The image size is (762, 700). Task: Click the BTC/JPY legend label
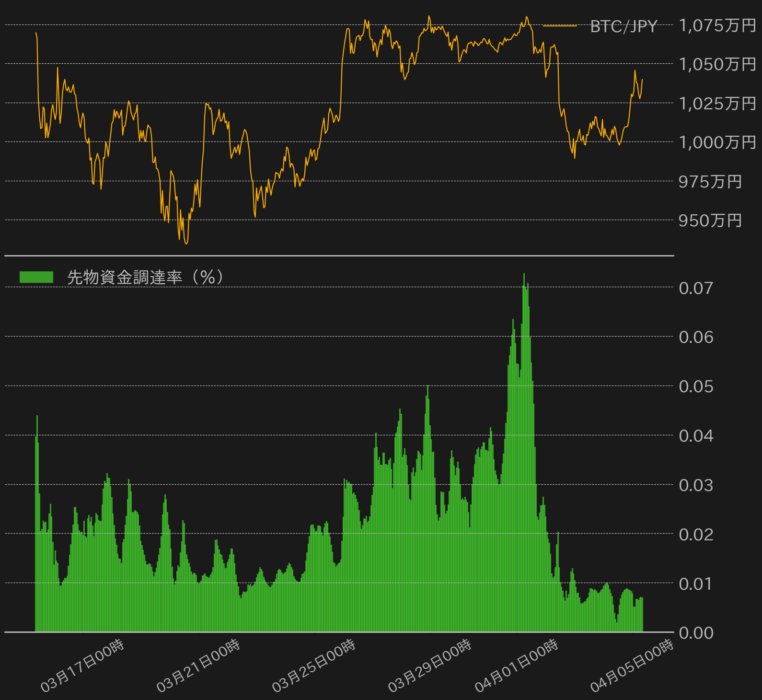tap(623, 26)
